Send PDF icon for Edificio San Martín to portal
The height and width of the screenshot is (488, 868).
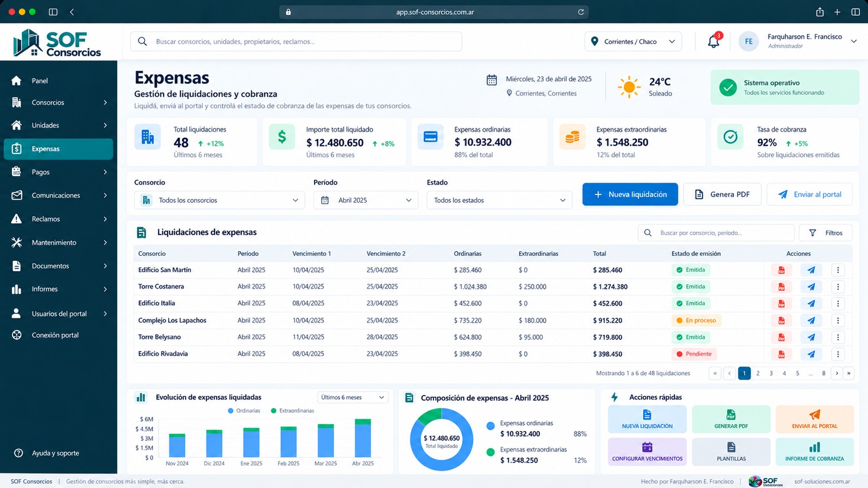tap(811, 270)
